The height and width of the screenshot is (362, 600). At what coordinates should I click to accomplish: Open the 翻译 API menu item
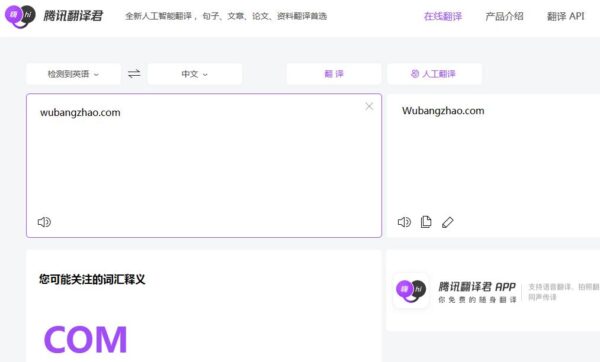pyautogui.click(x=565, y=16)
